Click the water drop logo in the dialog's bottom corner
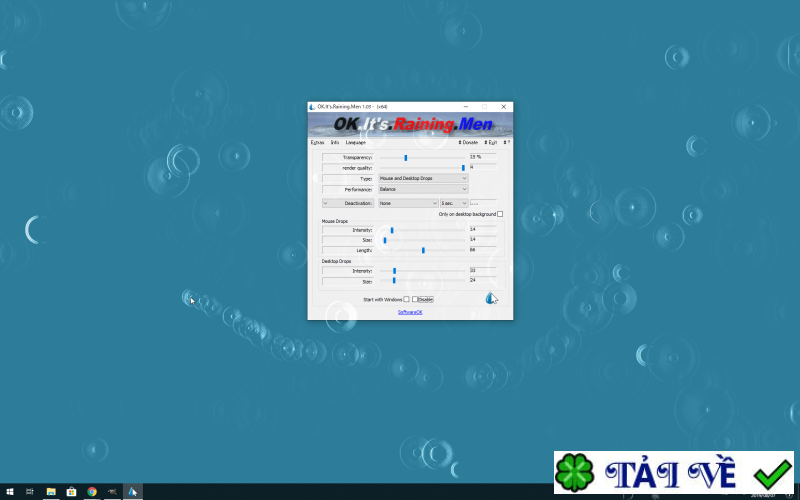This screenshot has width=800, height=500. point(490,298)
